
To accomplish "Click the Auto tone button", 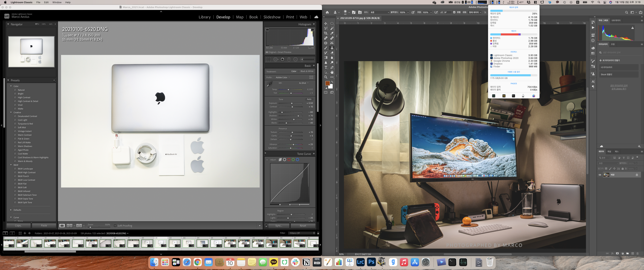I will pyautogui.click(x=309, y=99).
